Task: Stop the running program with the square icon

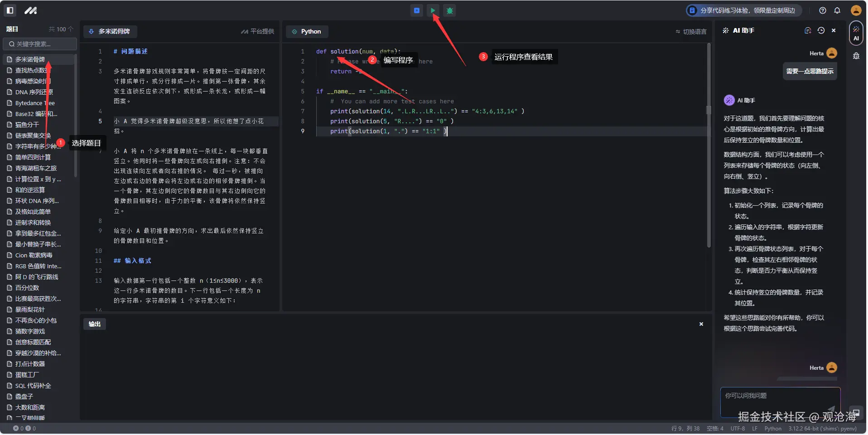Action: tap(417, 10)
